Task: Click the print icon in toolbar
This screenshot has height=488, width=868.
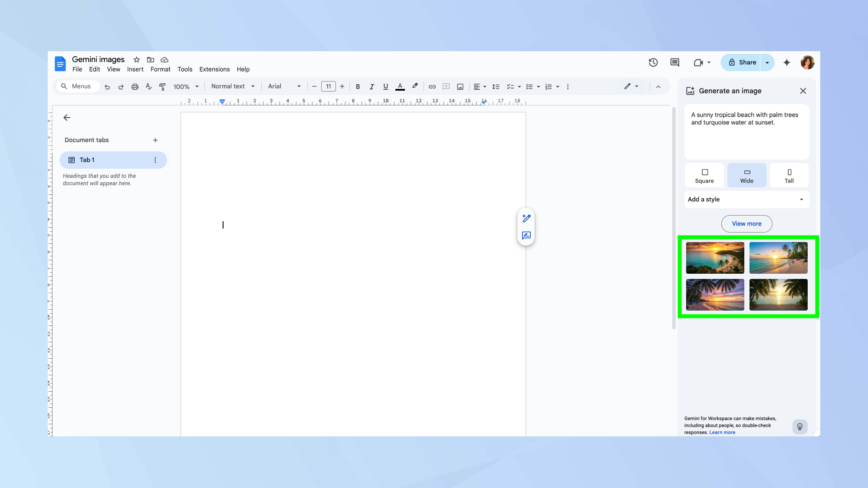Action: click(135, 87)
